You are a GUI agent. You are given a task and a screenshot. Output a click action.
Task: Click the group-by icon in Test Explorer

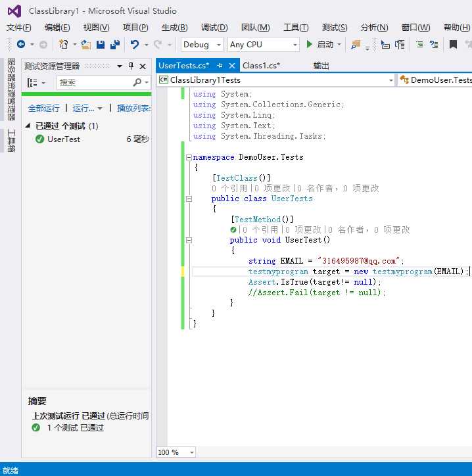pyautogui.click(x=32, y=82)
